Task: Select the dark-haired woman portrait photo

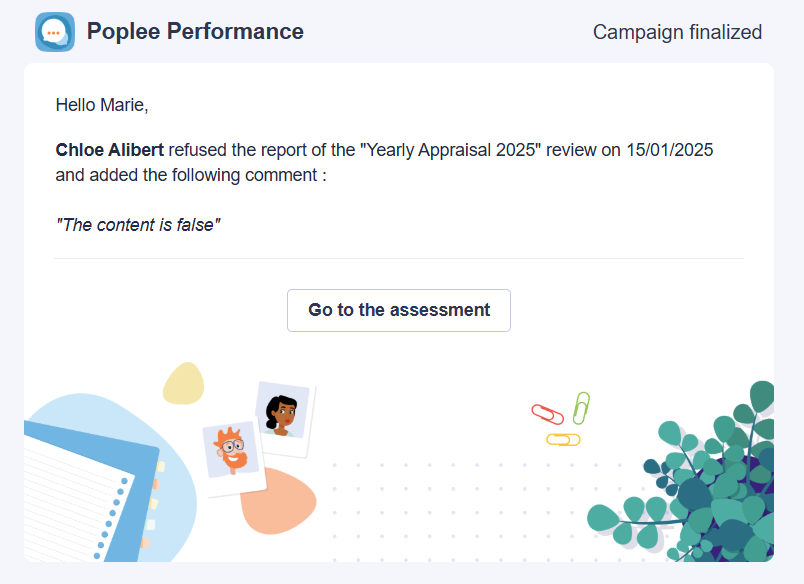Action: [x=284, y=418]
